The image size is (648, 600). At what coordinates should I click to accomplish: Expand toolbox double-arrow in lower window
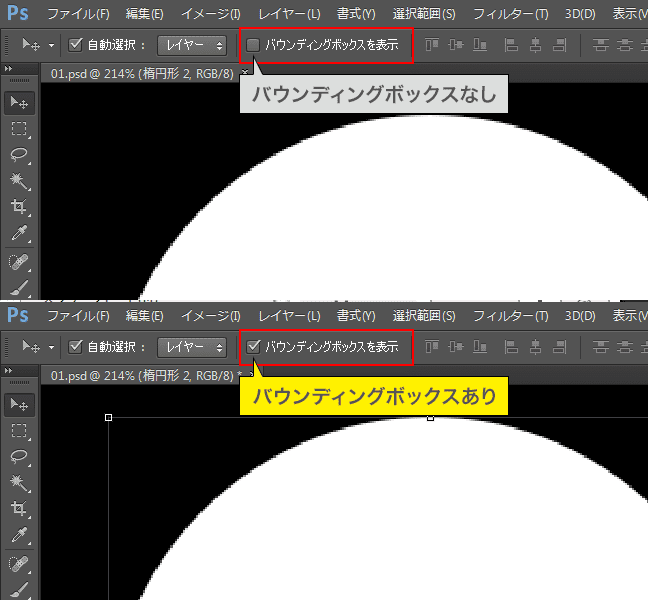tap(8, 371)
